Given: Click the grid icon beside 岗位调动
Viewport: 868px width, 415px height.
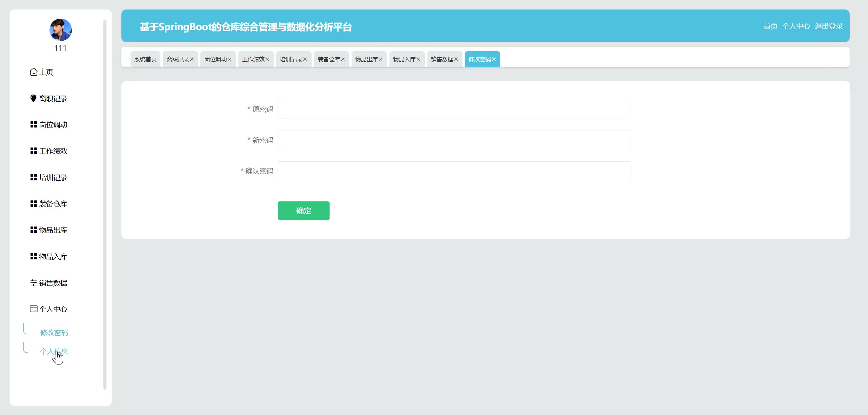Looking at the screenshot, I should (34, 124).
